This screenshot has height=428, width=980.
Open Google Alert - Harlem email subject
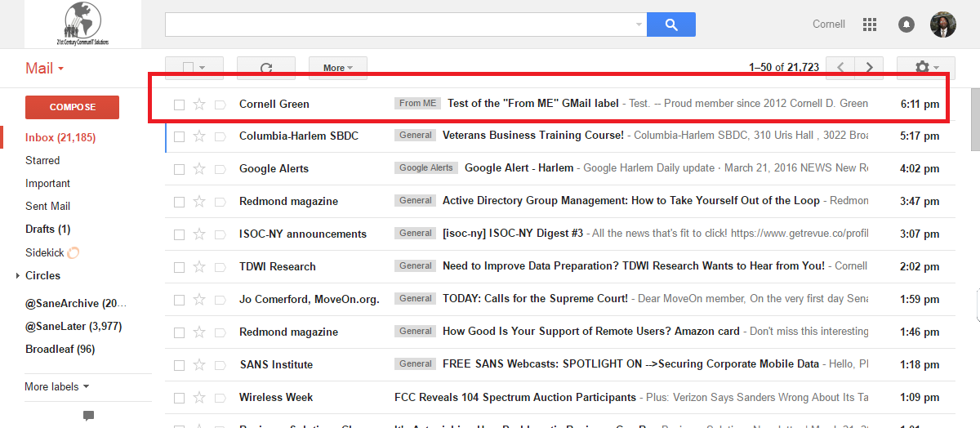519,167
